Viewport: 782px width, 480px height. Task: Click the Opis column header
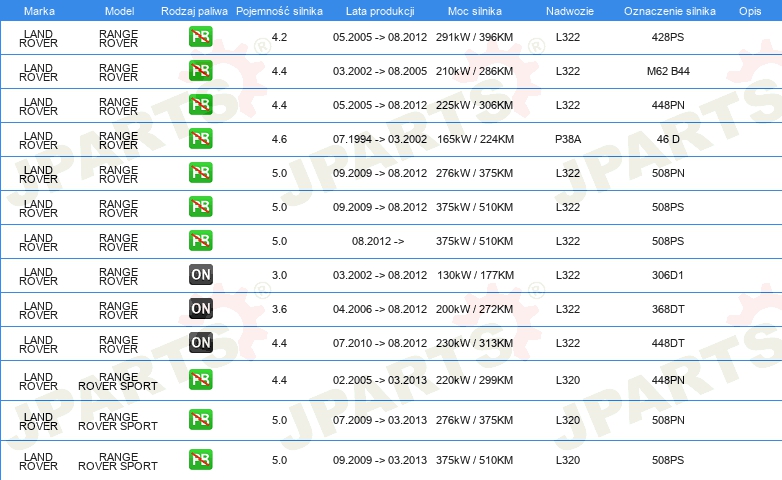pyautogui.click(x=750, y=11)
